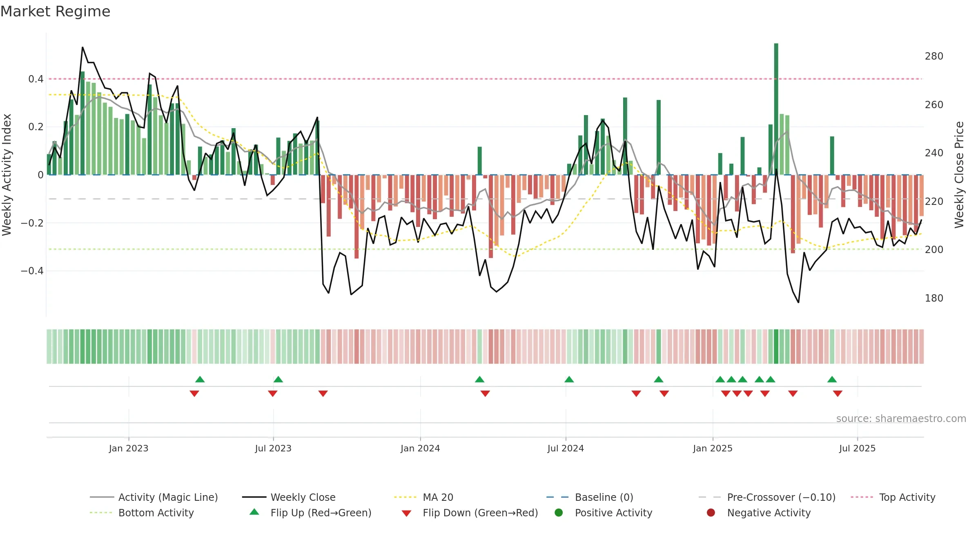The image size is (980, 551).
Task: Toggle the Bottom Activity legend entry
Action: coord(142,513)
